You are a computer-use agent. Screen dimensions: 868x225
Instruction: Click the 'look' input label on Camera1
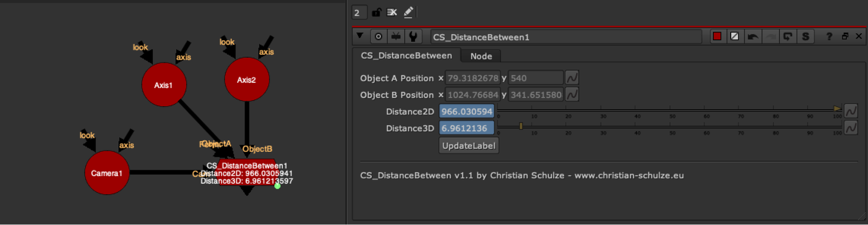pyautogui.click(x=87, y=136)
